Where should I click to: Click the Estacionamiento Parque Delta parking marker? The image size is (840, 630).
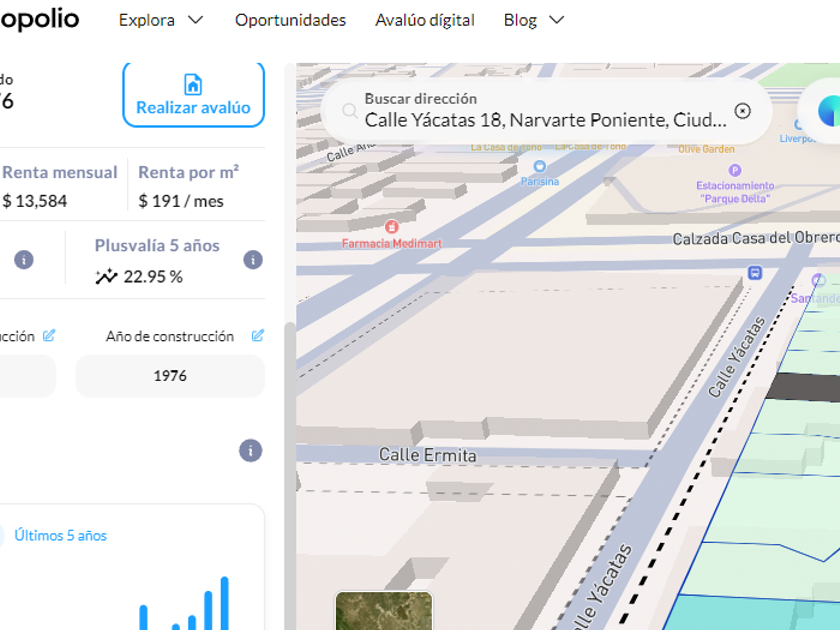[x=735, y=170]
